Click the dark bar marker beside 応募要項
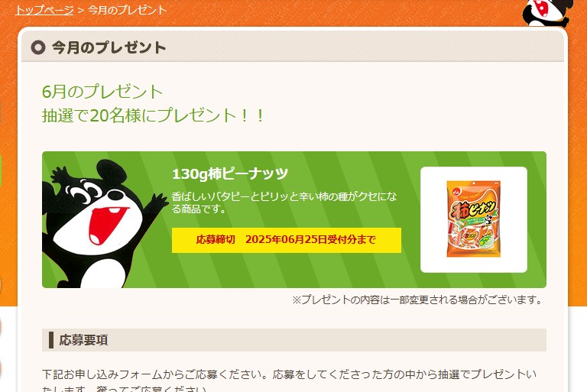Screen dimensions: 587x392 (51, 340)
